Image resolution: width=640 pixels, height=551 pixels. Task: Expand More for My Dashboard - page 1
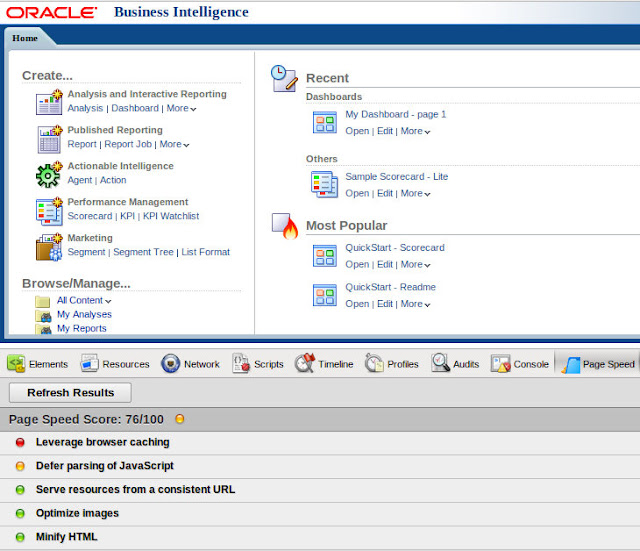pos(416,131)
